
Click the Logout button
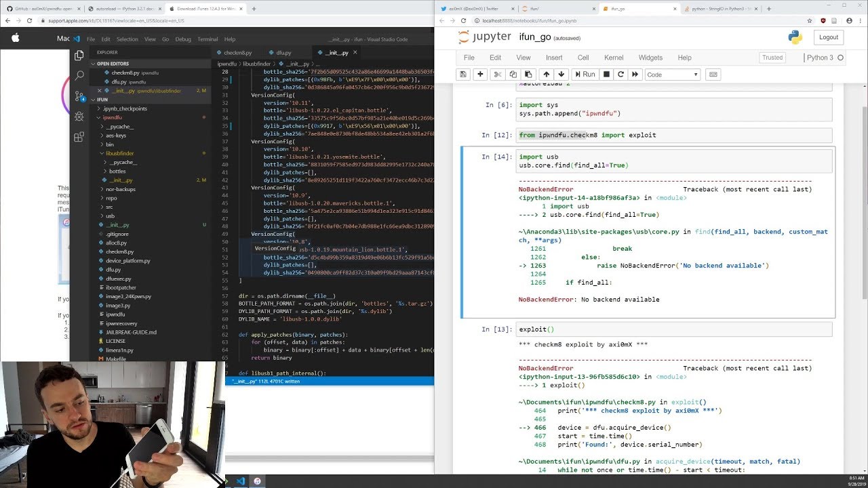click(x=828, y=37)
